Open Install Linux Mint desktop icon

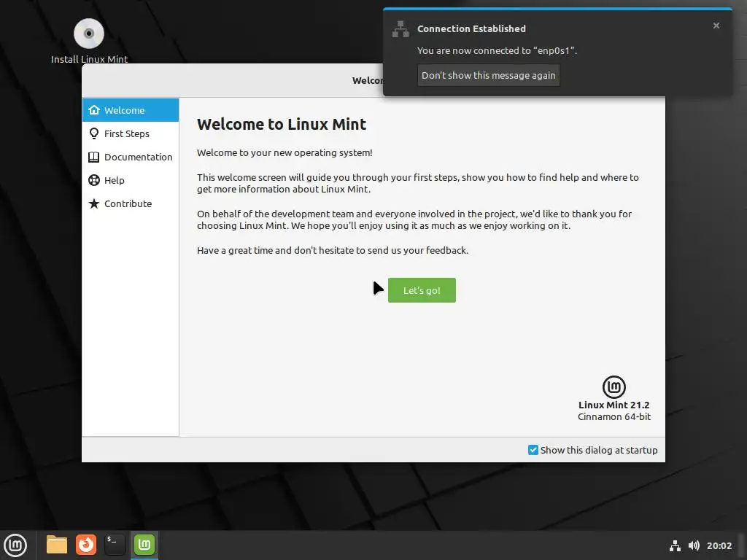89,41
